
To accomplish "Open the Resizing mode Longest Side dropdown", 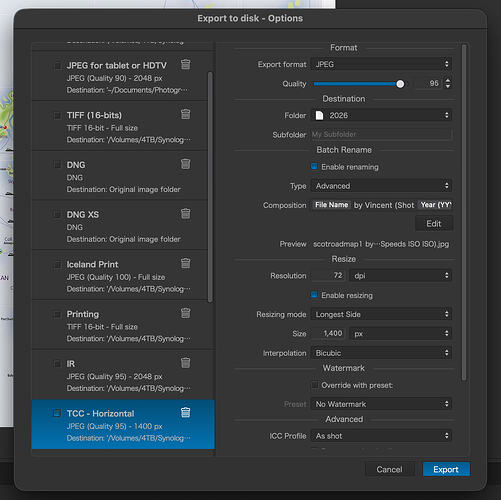I will [x=381, y=314].
